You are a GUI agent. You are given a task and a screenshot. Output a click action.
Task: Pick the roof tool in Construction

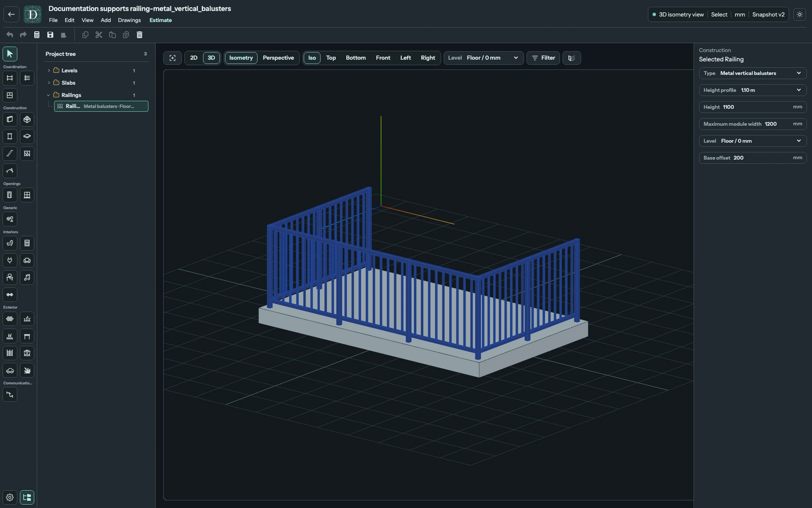point(10,171)
